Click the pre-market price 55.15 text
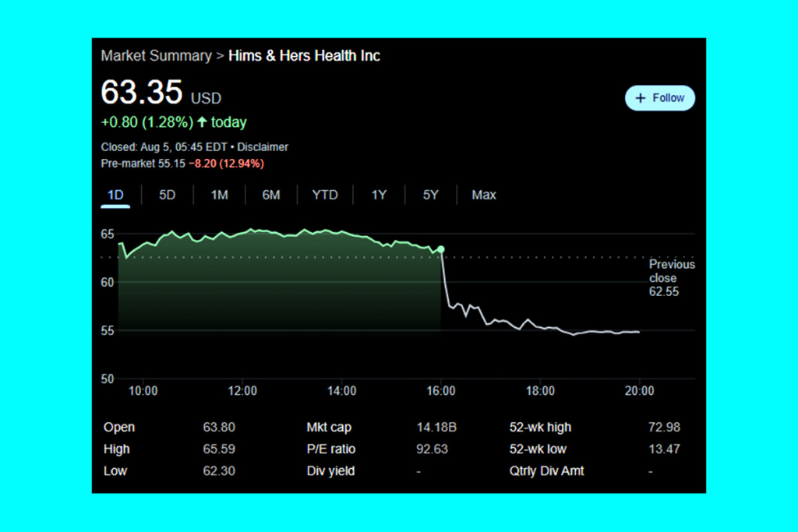 (x=161, y=164)
